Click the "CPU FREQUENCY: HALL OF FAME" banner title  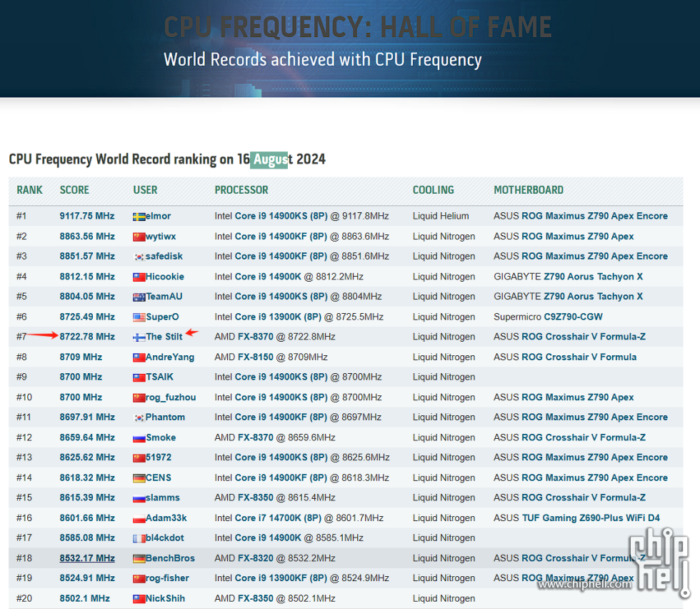pos(358,27)
